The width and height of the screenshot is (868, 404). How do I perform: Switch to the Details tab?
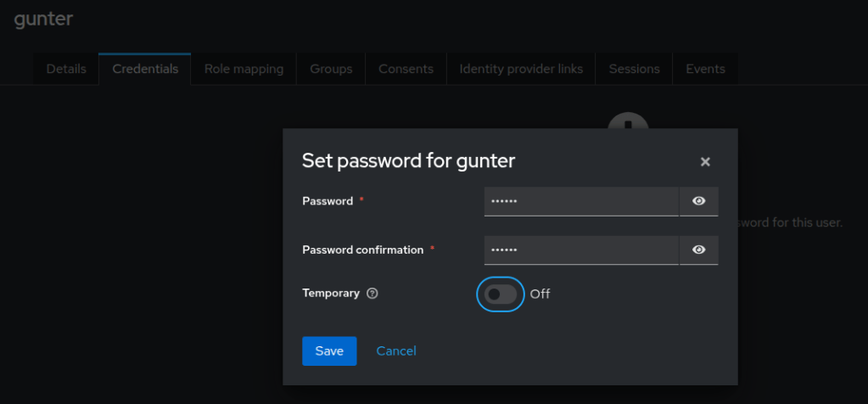click(x=66, y=69)
